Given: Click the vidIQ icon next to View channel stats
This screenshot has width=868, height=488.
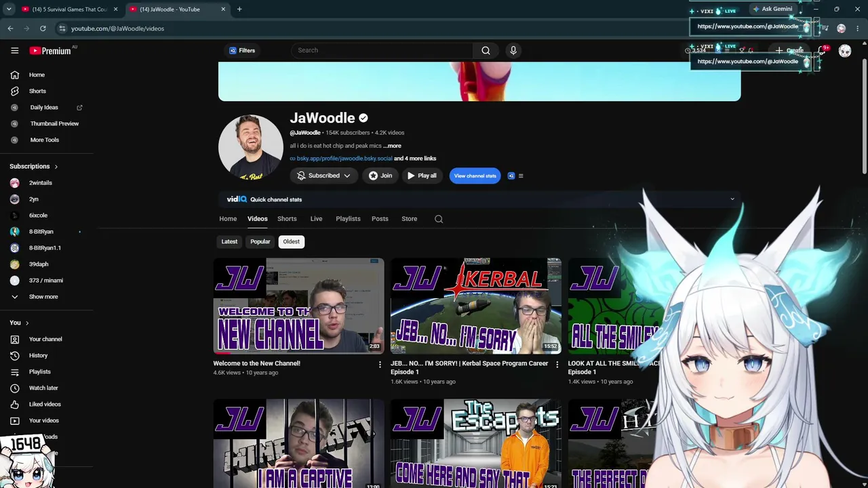Looking at the screenshot, I should point(511,176).
